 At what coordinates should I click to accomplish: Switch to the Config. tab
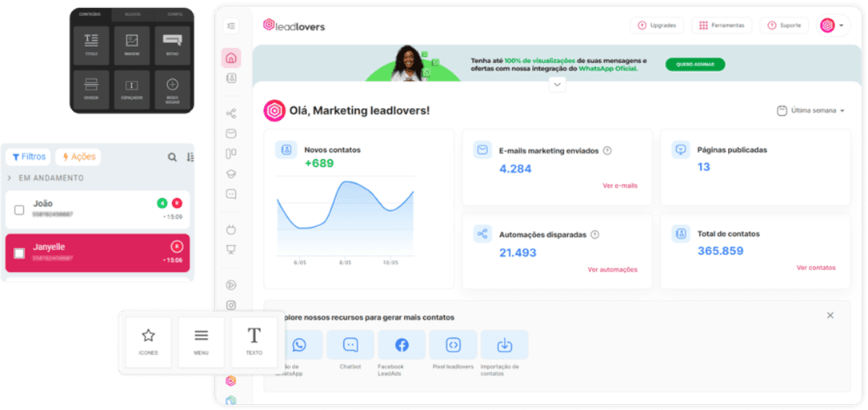pyautogui.click(x=173, y=14)
